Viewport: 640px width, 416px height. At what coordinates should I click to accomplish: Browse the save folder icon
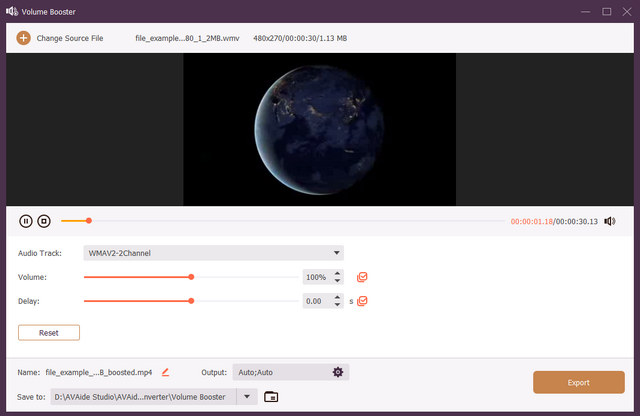(270, 396)
